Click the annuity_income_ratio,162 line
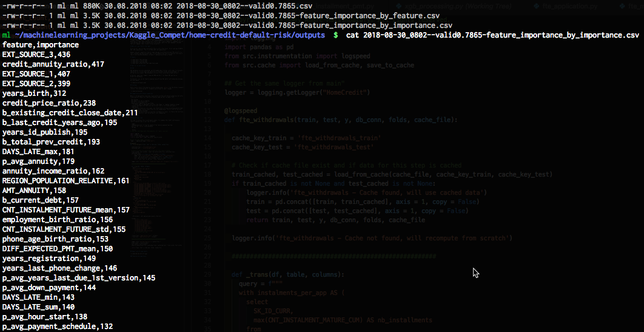This screenshot has height=332, width=644. click(x=53, y=171)
